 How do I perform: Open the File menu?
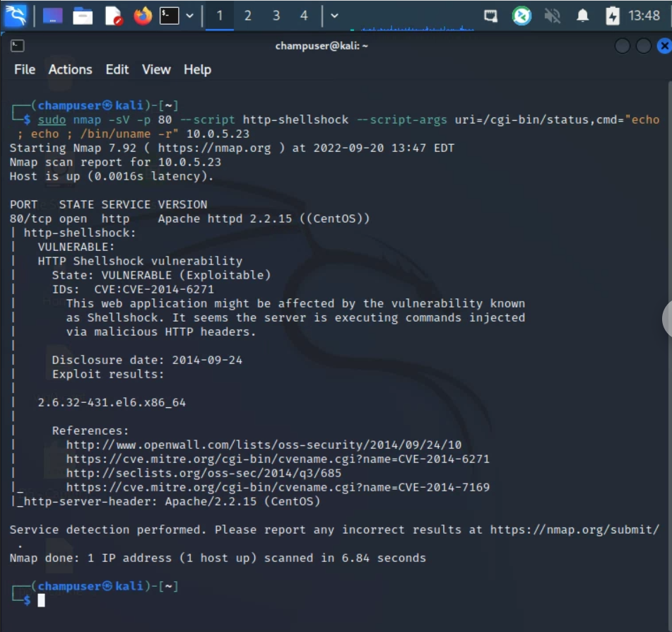[x=25, y=69]
